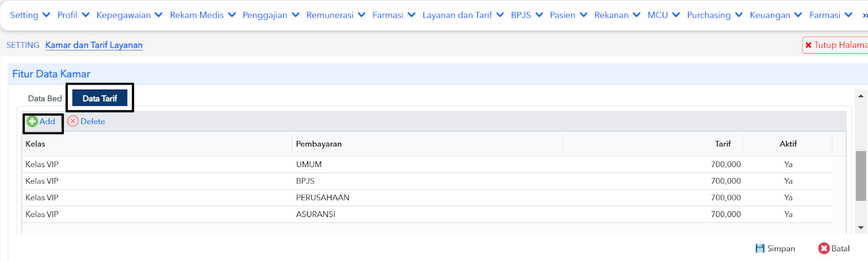
Task: Open the Keuangan menu
Action: point(776,15)
